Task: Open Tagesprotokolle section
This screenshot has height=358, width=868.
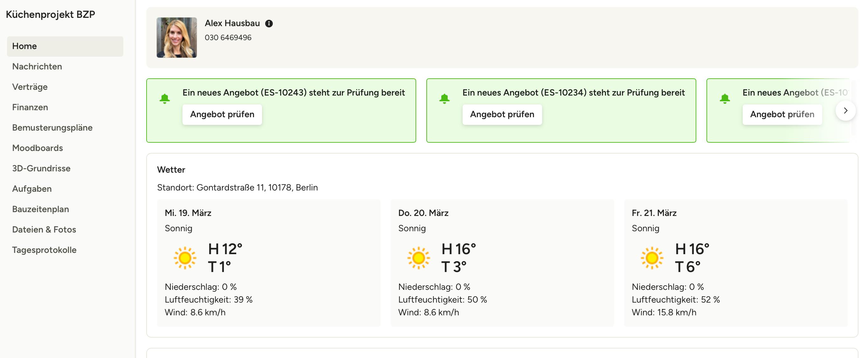Action: point(44,250)
